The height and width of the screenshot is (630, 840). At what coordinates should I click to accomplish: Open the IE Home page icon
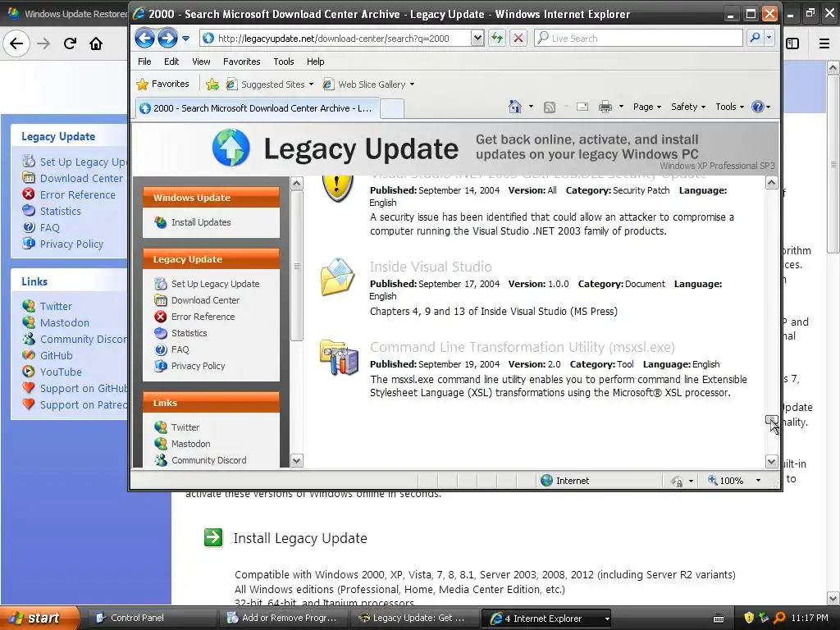[x=515, y=107]
